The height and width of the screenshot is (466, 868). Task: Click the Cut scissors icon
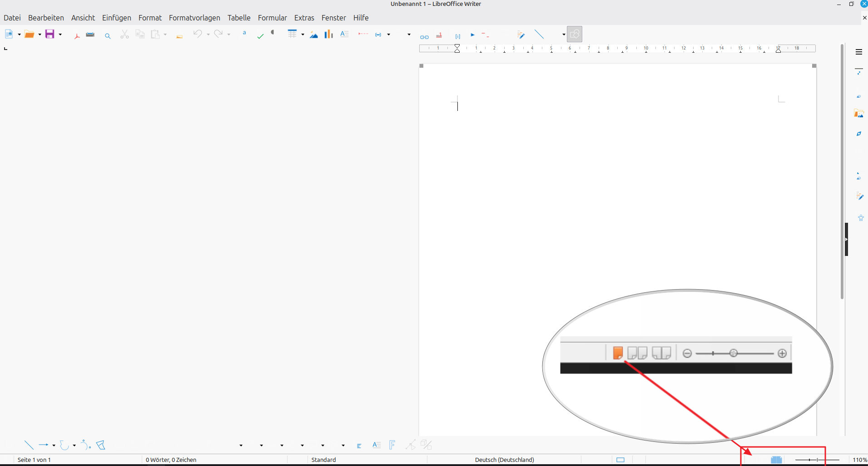point(124,34)
